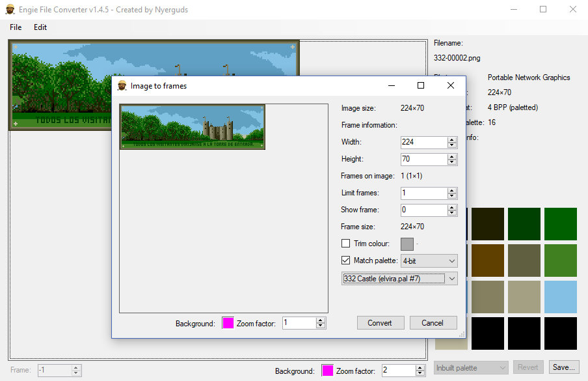Click the Revert button
Screen dimensions: 588x381
click(528, 367)
